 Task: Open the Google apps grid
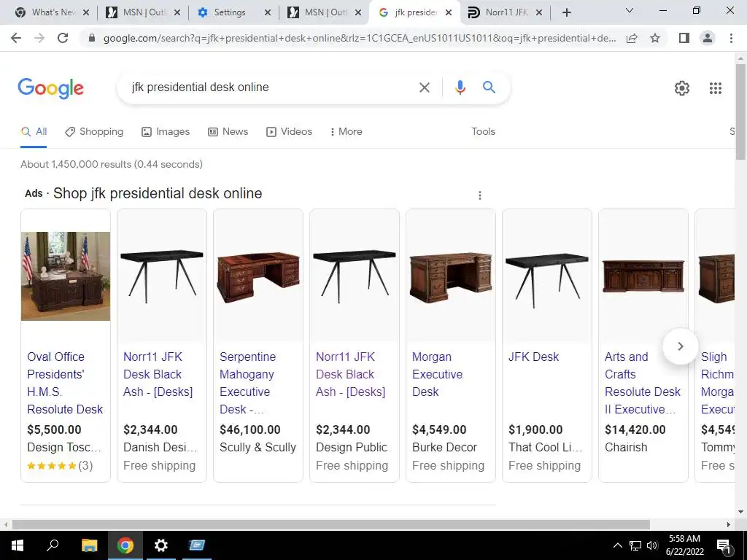715,88
